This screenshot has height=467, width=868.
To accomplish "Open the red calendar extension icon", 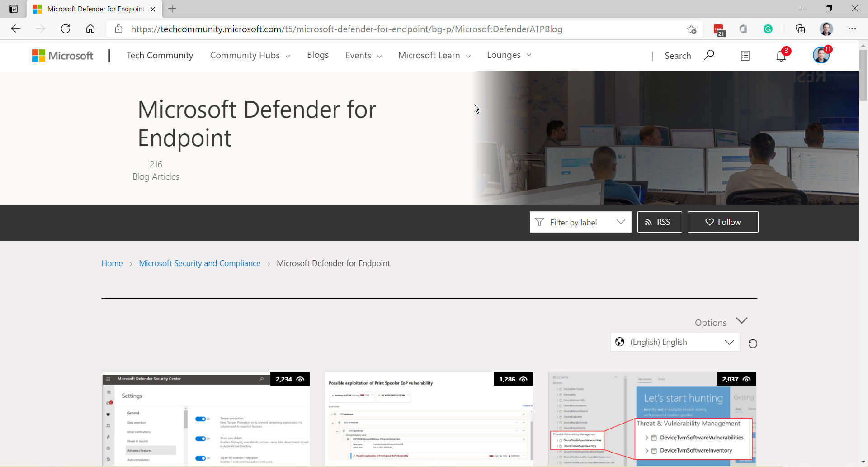I will coord(719,30).
